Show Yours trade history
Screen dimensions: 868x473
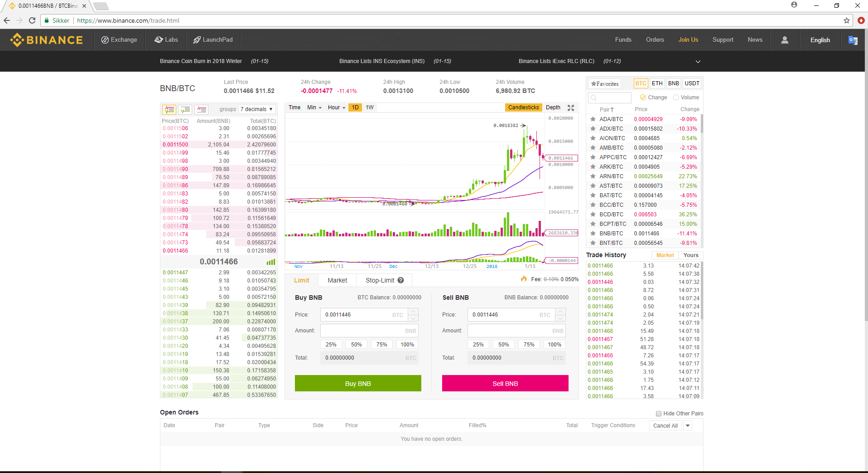tap(691, 255)
